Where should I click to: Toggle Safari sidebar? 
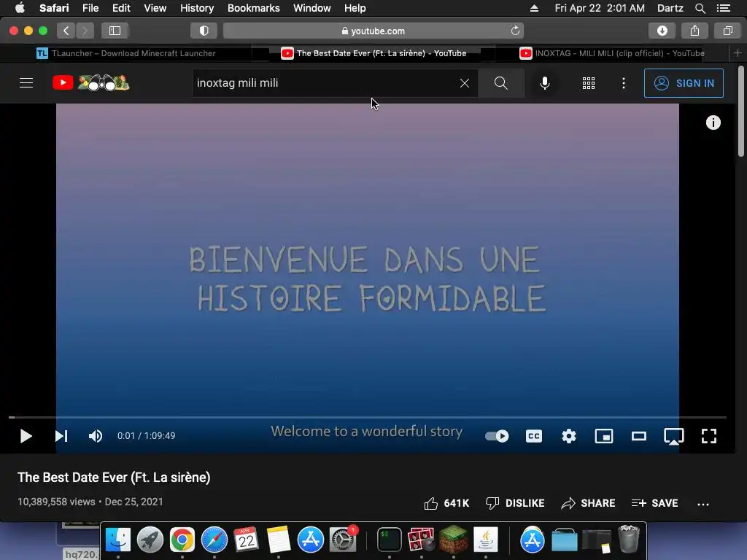[x=115, y=31]
